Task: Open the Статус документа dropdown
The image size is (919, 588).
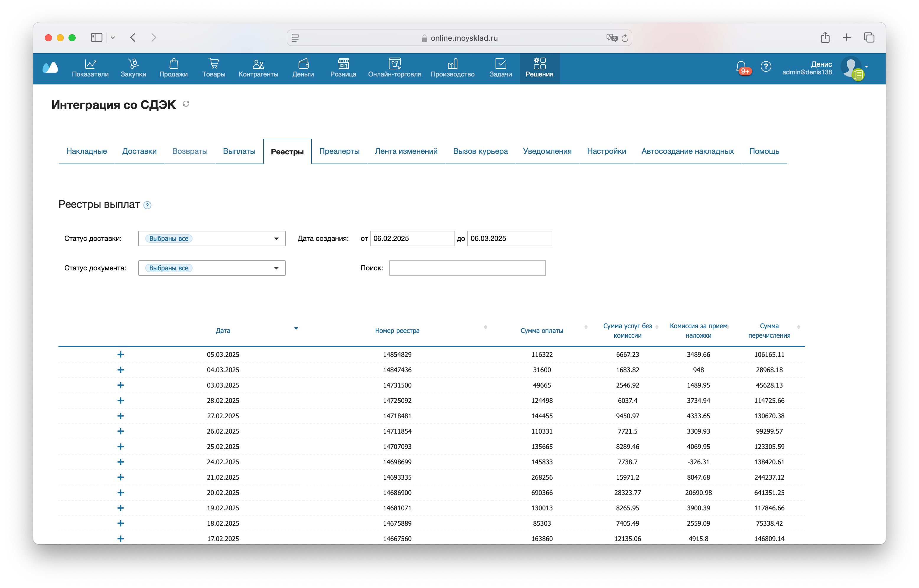Action: [x=212, y=268]
